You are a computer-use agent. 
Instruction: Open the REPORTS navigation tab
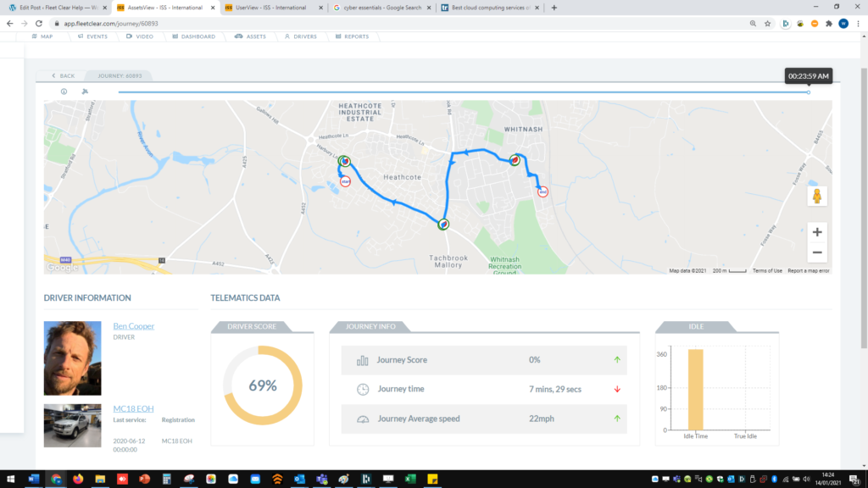tap(352, 36)
